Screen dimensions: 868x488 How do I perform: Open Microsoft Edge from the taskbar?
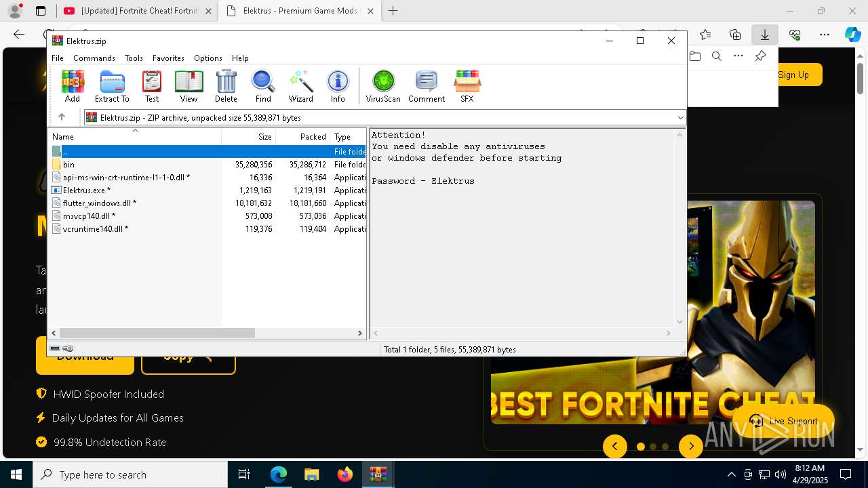279,474
